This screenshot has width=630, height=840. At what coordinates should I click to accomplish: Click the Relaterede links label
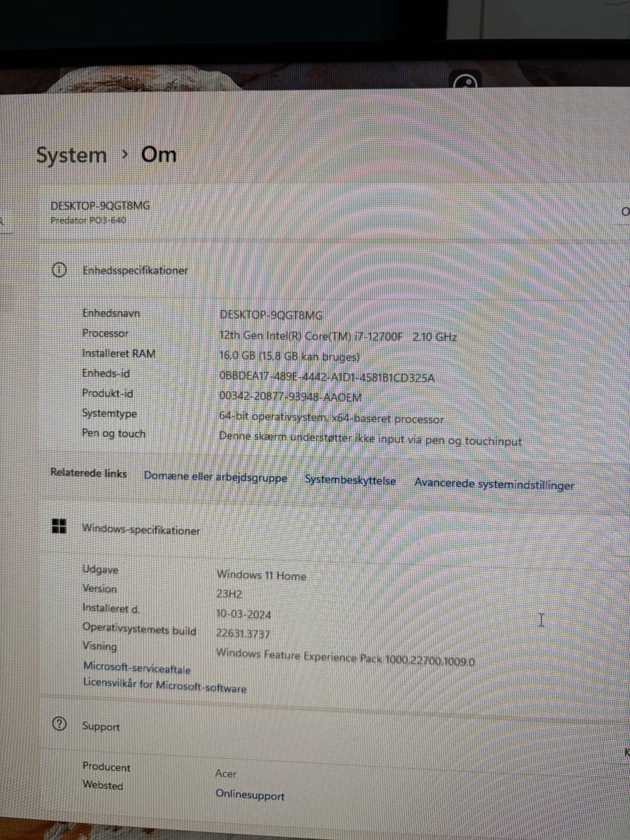click(x=89, y=473)
